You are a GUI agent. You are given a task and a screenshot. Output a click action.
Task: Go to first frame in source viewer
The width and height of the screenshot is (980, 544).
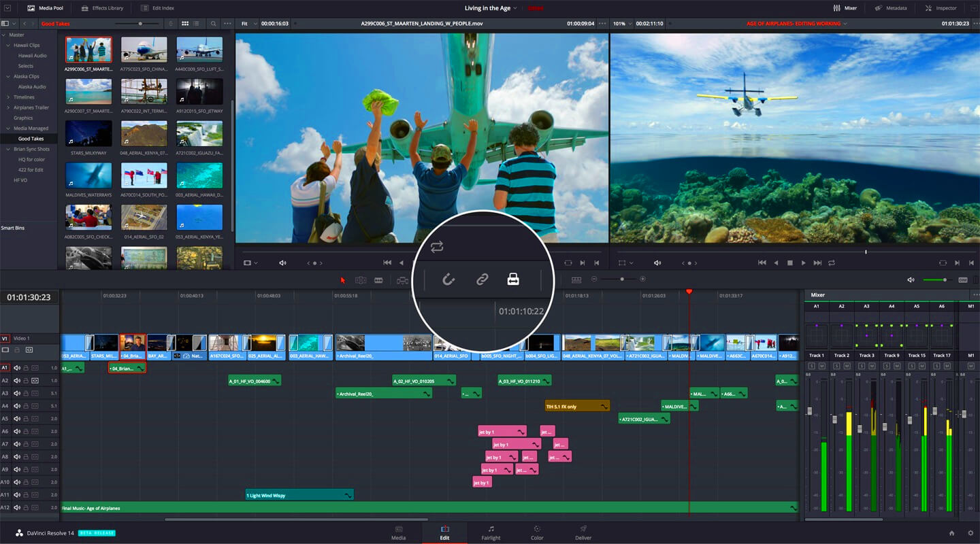[x=387, y=263]
